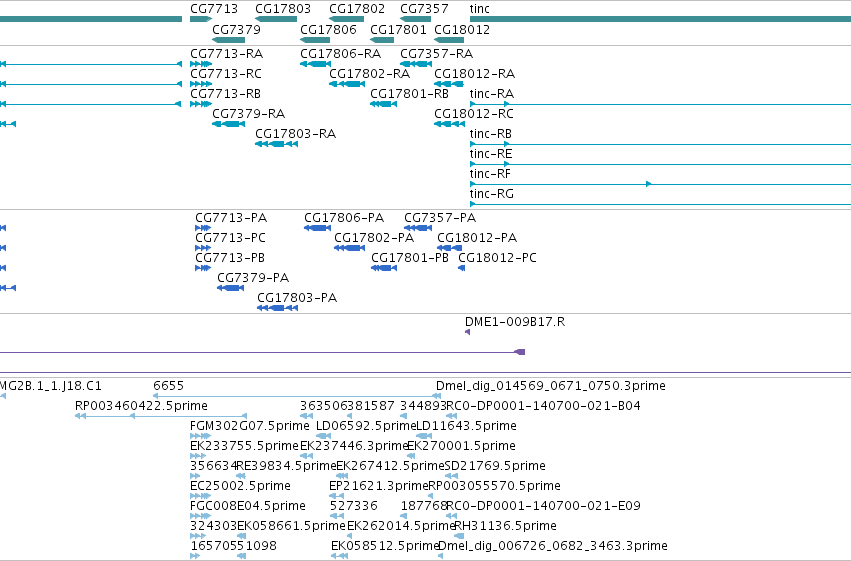
Task: Click protein CG17801-PB
Action: [x=410, y=258]
